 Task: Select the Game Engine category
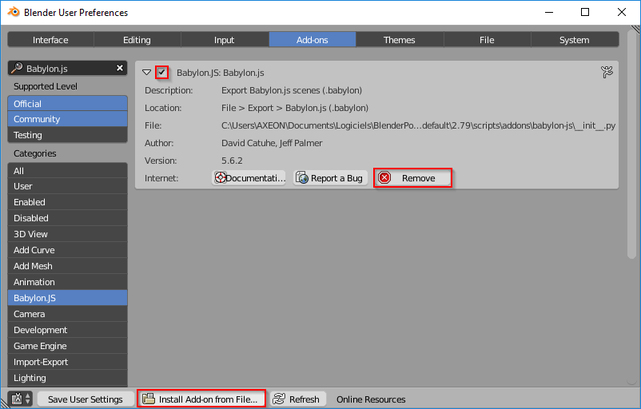tap(67, 346)
